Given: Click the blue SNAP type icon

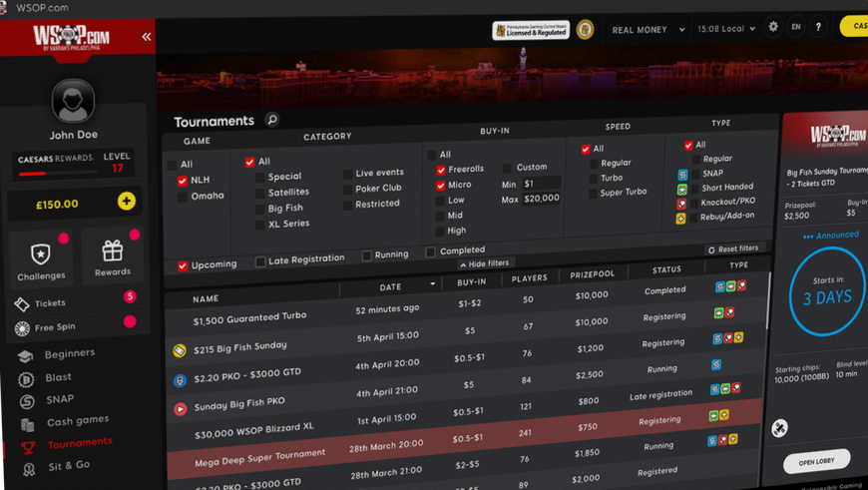Looking at the screenshot, I should (682, 175).
